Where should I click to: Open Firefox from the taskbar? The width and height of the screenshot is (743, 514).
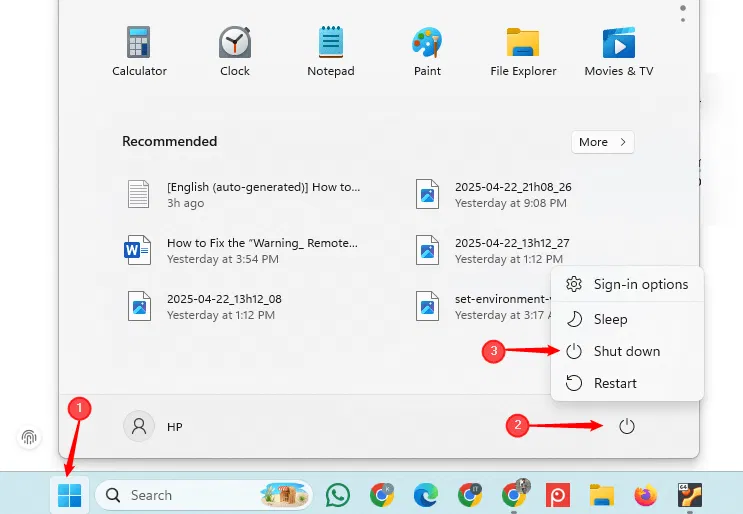pos(646,496)
